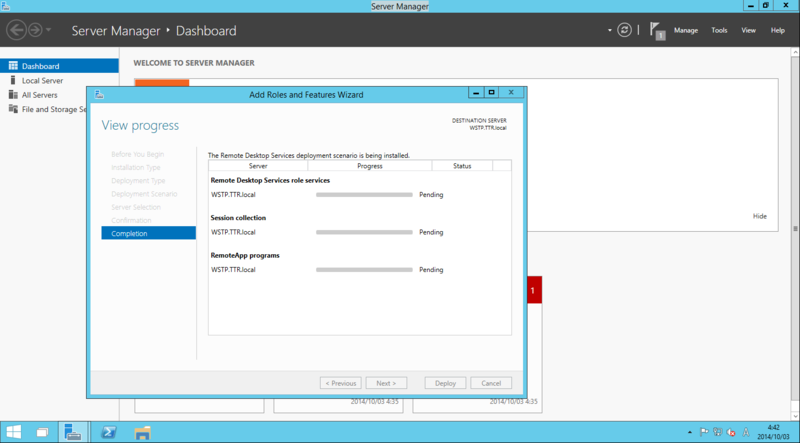
Task: Open the Windows Start button
Action: coord(14,432)
